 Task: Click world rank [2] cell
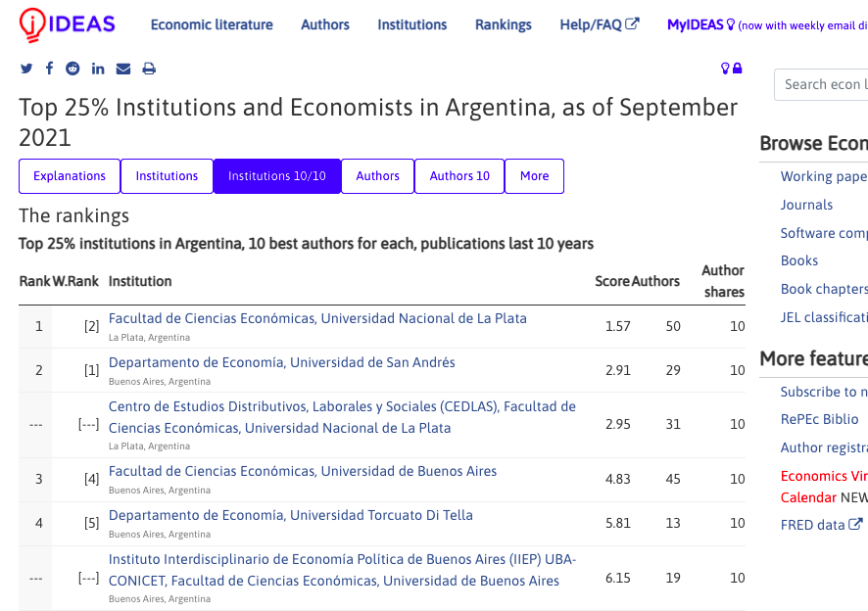tap(92, 326)
